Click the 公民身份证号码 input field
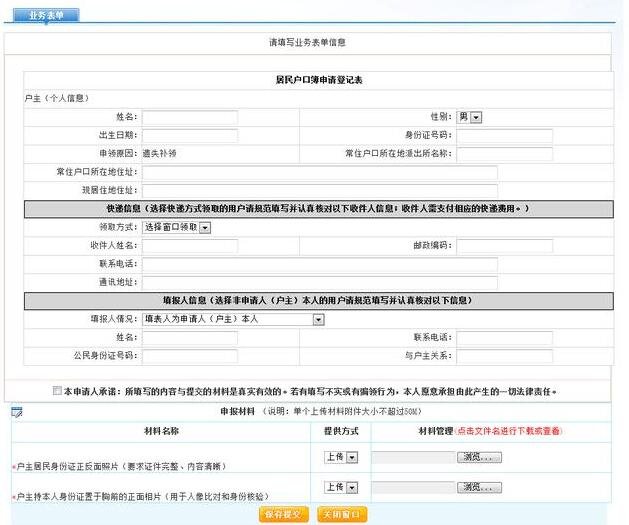The width and height of the screenshot is (629, 525). point(190,356)
